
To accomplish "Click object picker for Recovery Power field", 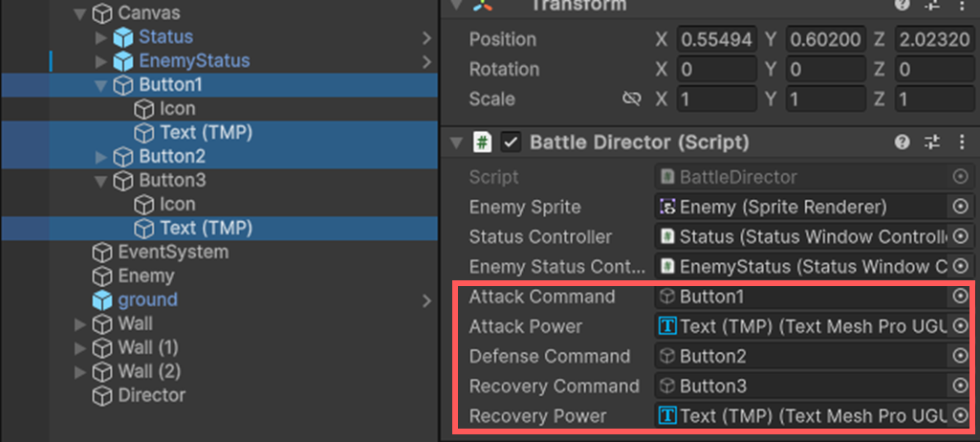I will tap(960, 416).
